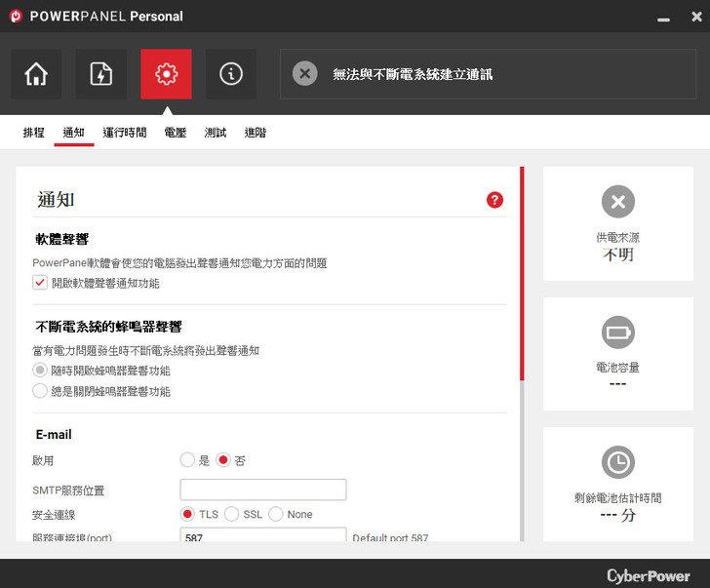Select the red gear settings icon
The image size is (710, 588).
click(x=166, y=74)
